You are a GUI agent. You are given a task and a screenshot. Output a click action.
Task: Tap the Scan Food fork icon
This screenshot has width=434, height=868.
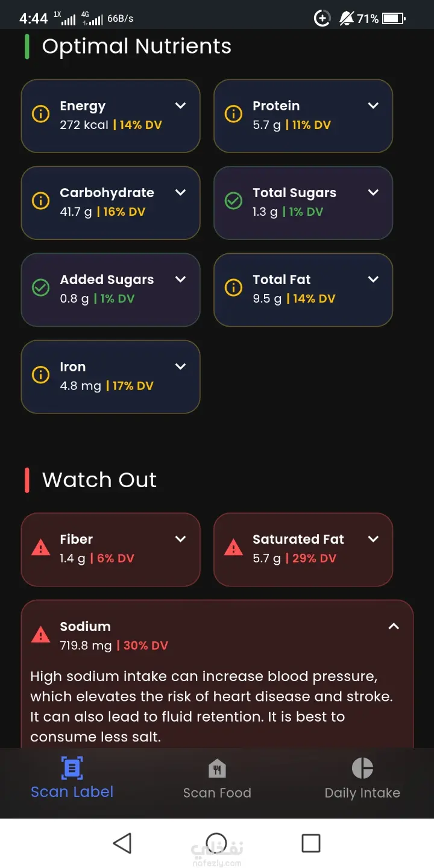pos(217,769)
